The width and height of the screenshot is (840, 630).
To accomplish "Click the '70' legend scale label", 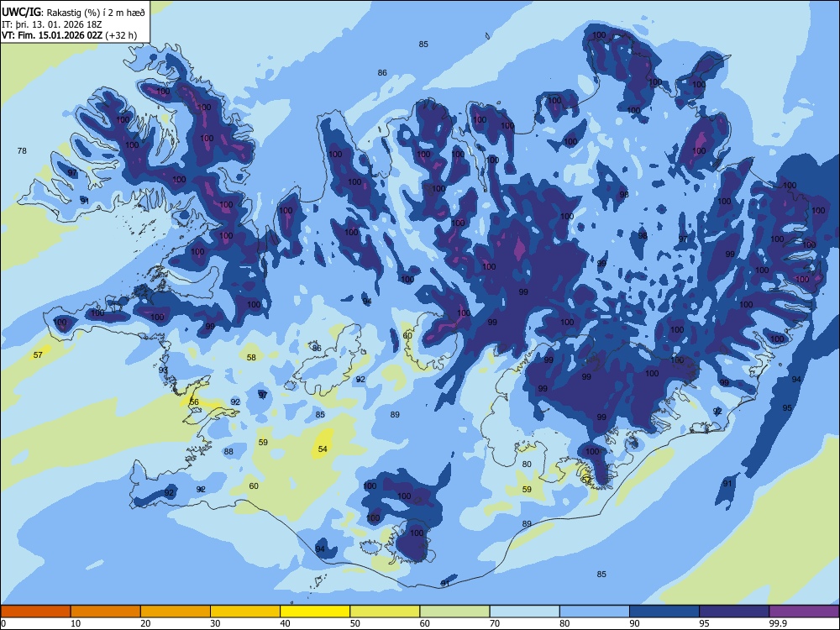I will point(495,623).
